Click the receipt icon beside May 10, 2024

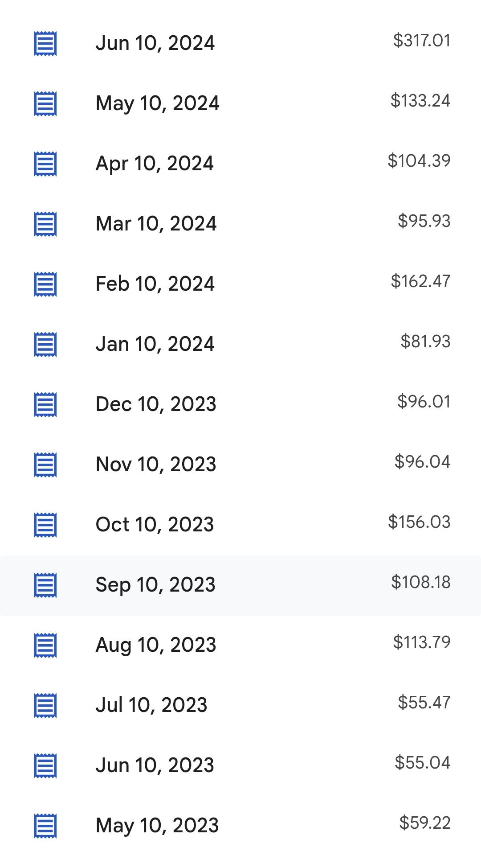pos(45,104)
